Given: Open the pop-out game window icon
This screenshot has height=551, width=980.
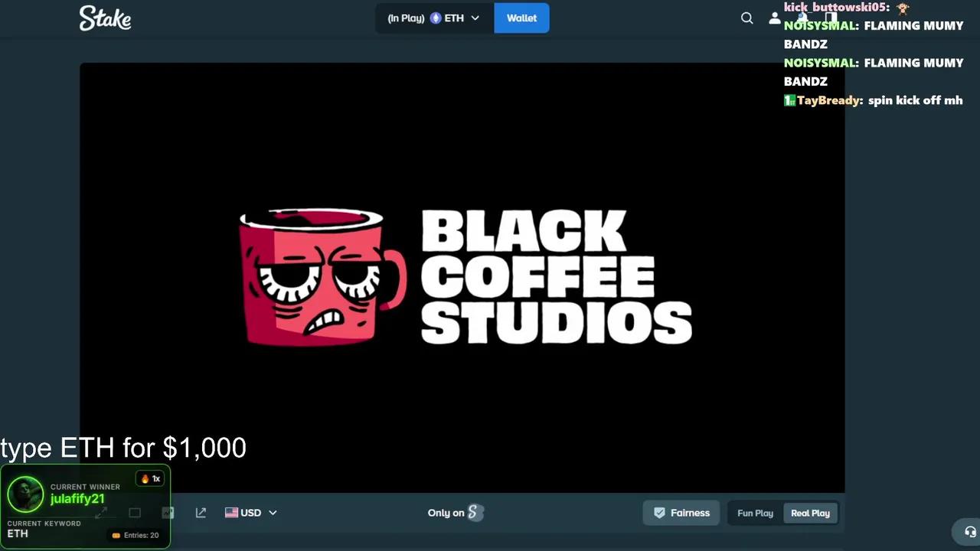Looking at the screenshot, I should pyautogui.click(x=201, y=513).
